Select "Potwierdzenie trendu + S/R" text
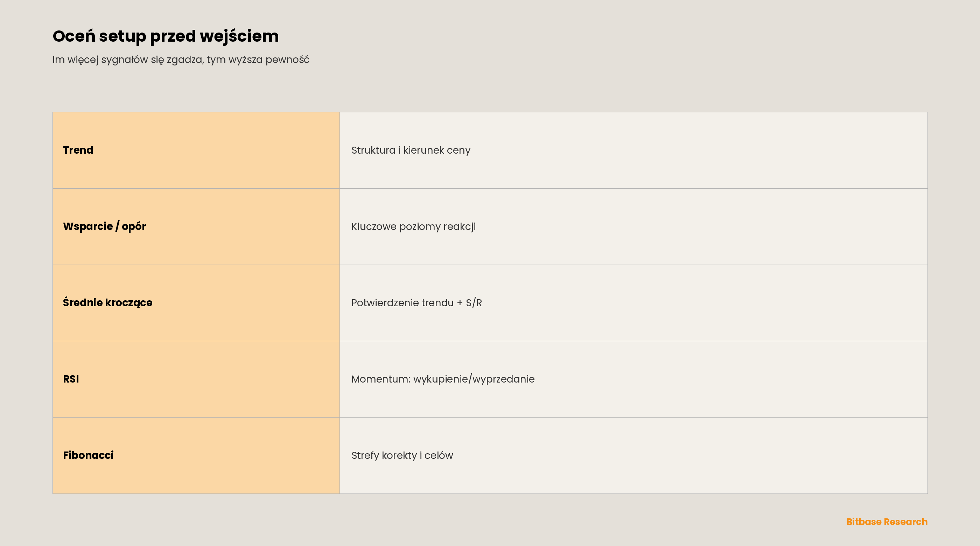The image size is (980, 546). pyautogui.click(x=416, y=303)
